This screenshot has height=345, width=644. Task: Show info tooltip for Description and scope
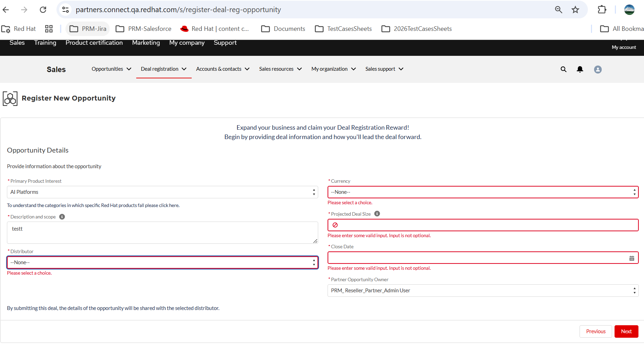pos(62,217)
